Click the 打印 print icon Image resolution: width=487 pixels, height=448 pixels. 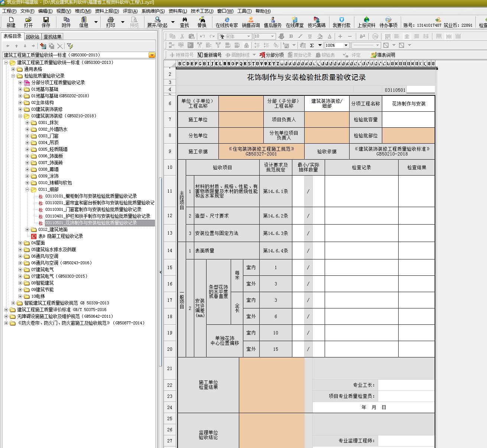(110, 22)
